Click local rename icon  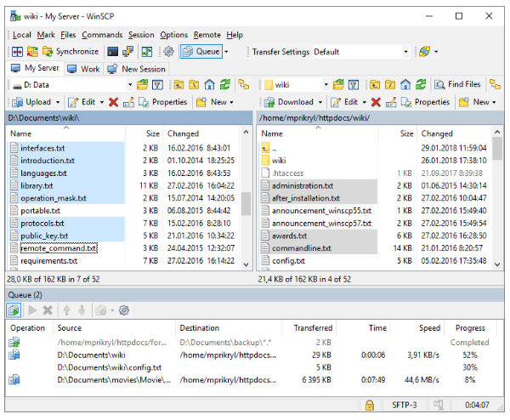[128, 102]
